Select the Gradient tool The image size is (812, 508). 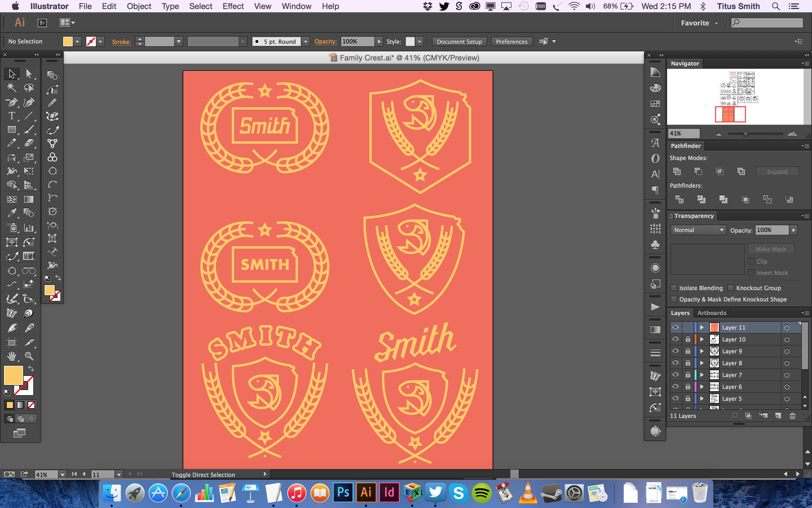(x=29, y=199)
